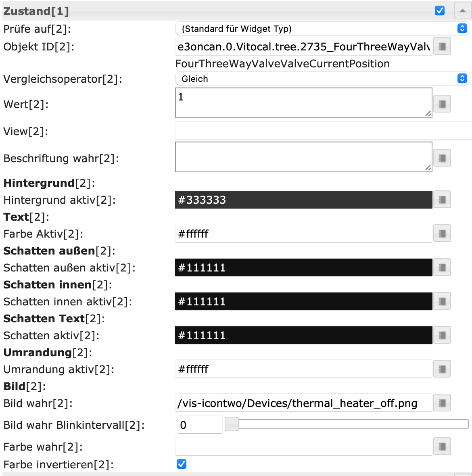Click the Schatten innen aktiv #111111 field
472x476 pixels.
[303, 301]
